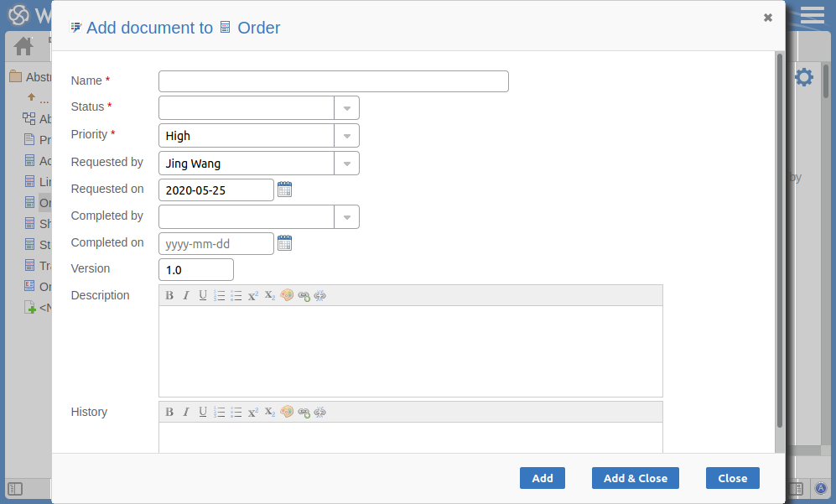The width and height of the screenshot is (836, 504).
Task: Apply italic in the Description editor toolbar
Action: (x=186, y=295)
